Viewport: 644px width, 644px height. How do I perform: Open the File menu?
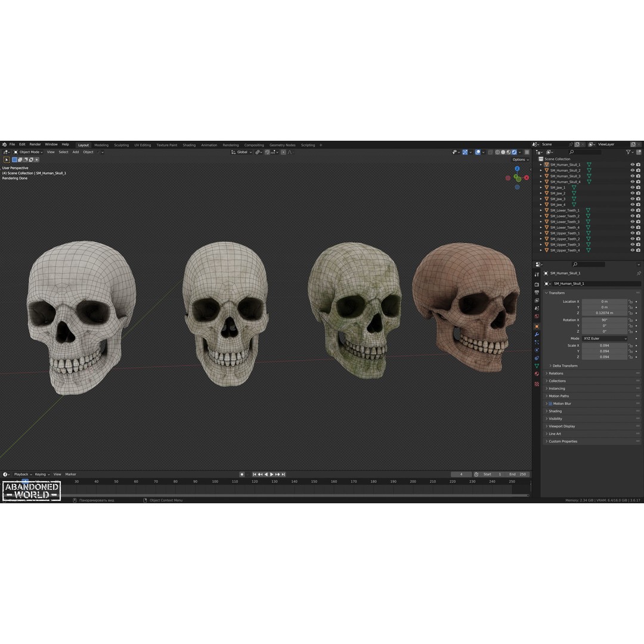[13, 144]
